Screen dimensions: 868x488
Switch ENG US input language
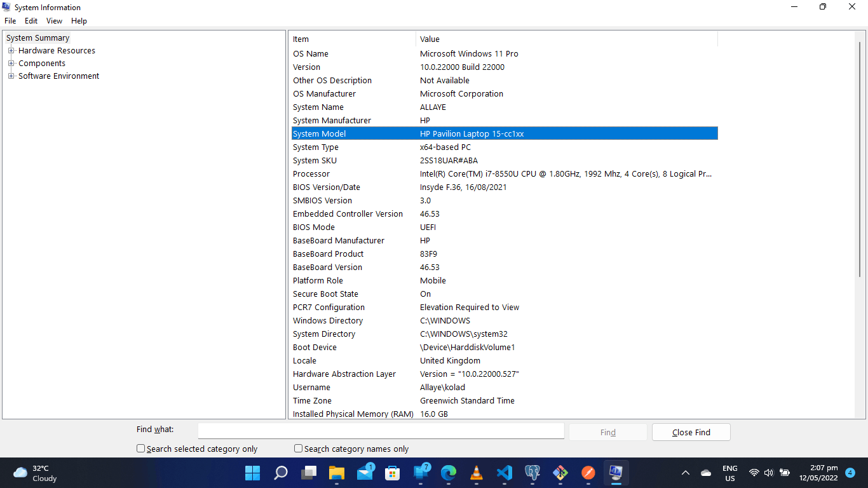tap(730, 473)
